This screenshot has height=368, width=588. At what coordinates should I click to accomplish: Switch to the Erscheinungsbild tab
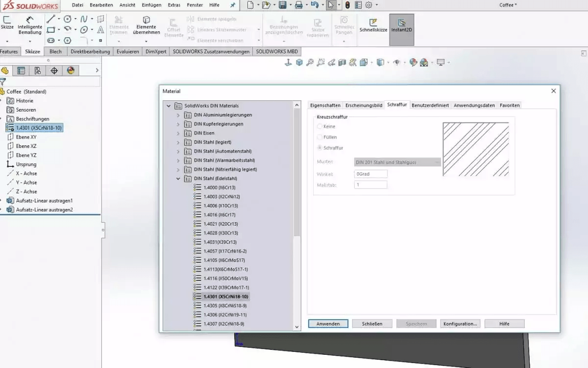click(364, 105)
